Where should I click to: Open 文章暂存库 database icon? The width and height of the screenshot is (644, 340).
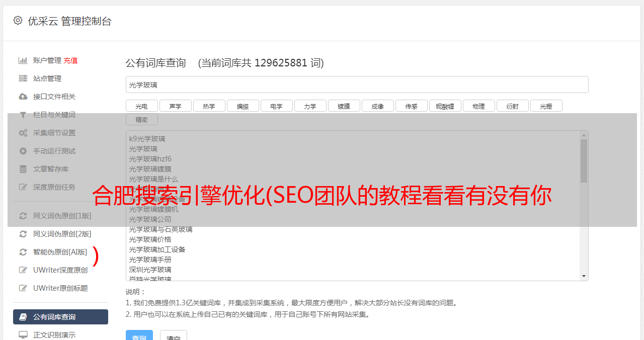click(x=23, y=169)
